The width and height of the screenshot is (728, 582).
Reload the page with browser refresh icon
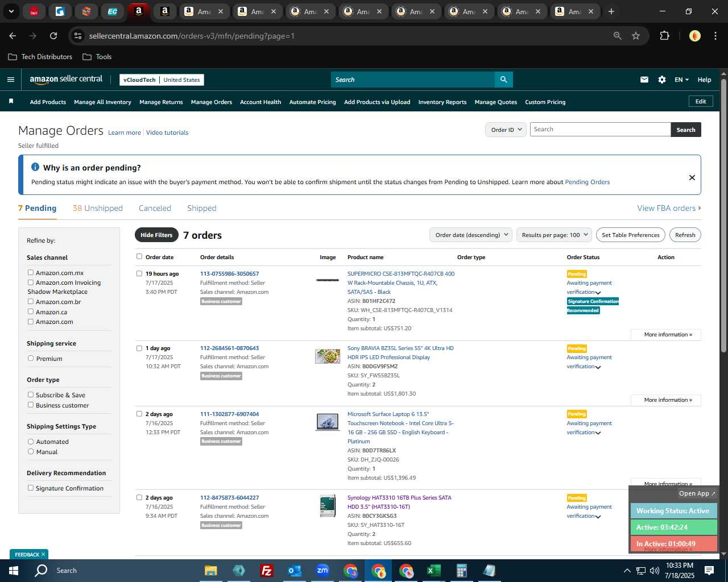(53, 36)
